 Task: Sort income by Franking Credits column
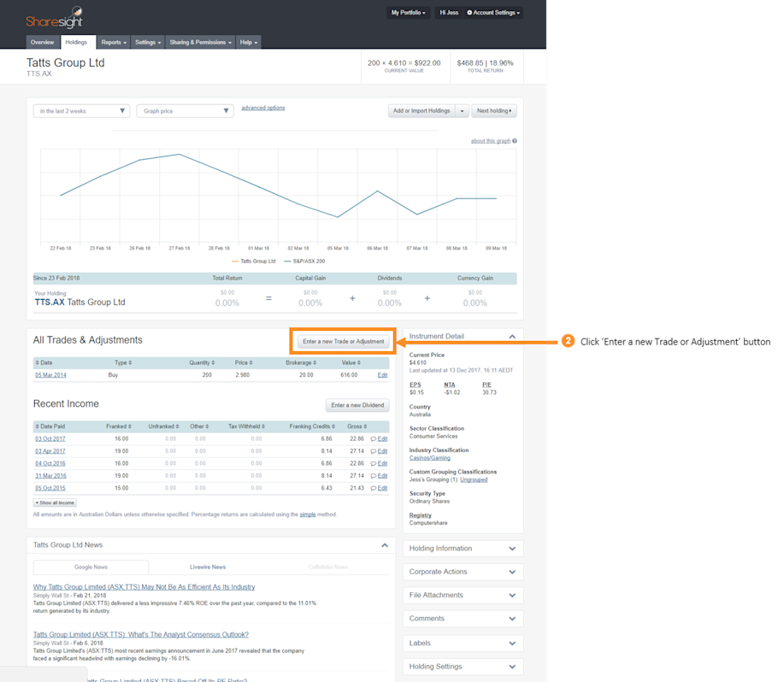point(312,426)
